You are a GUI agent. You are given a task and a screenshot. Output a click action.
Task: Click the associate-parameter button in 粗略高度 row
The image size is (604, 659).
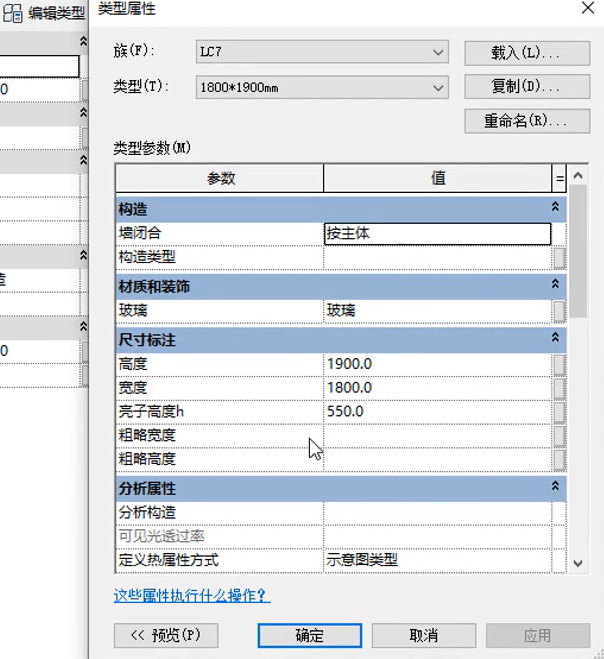559,460
